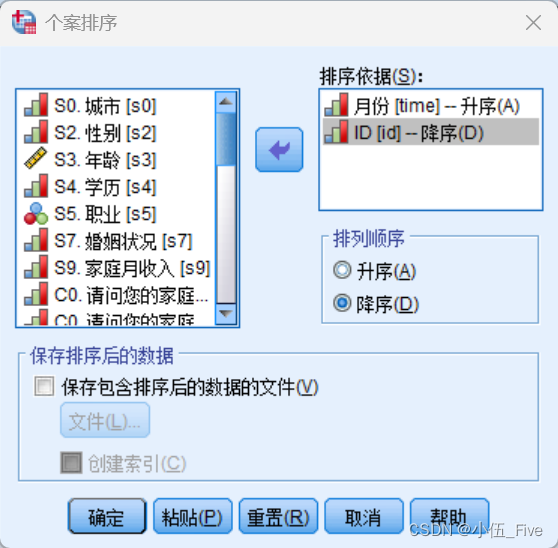Select S9. 家庭月收入 [s9] in variable list

click(117, 268)
